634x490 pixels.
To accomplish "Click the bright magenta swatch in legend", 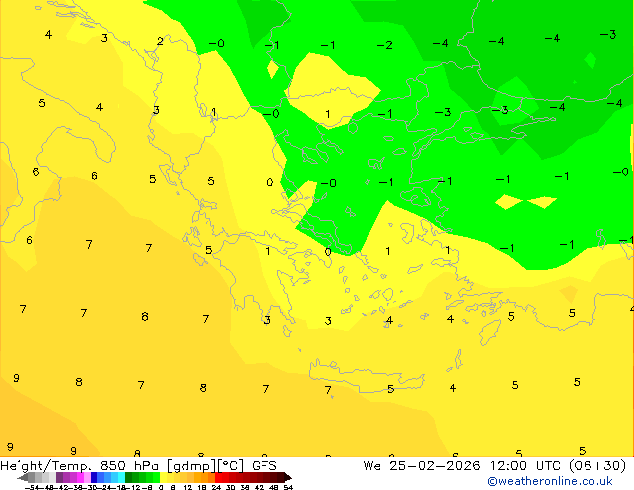I will tap(80, 477).
